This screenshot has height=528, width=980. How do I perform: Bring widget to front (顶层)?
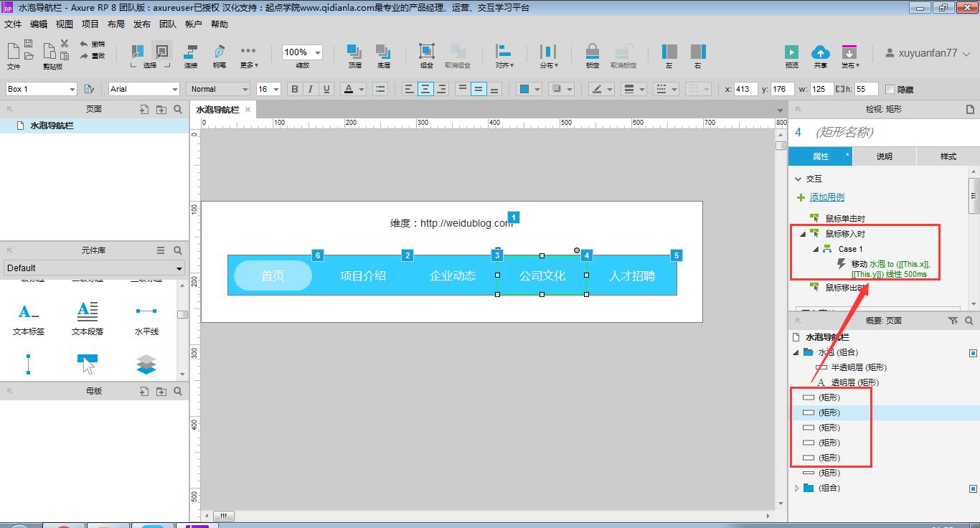[354, 56]
